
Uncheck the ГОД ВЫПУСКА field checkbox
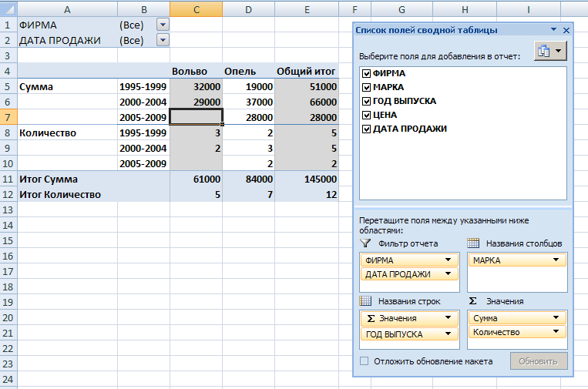coord(366,101)
